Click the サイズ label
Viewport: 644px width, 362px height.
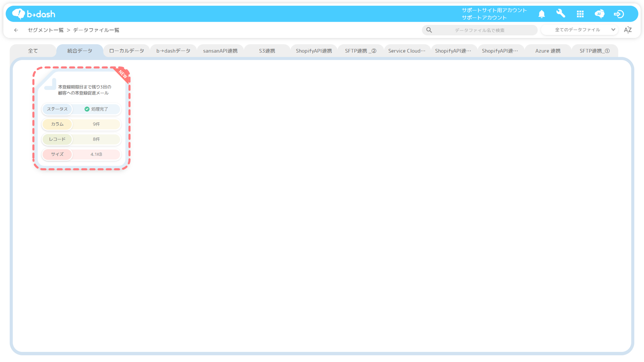tap(57, 154)
